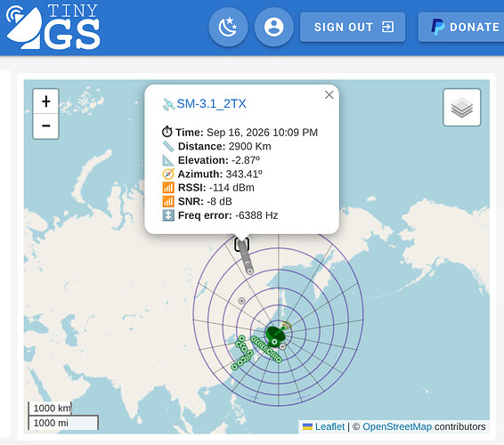The width and height of the screenshot is (504, 445).
Task: Click the Ukraine flag in attribution
Action: (x=307, y=426)
